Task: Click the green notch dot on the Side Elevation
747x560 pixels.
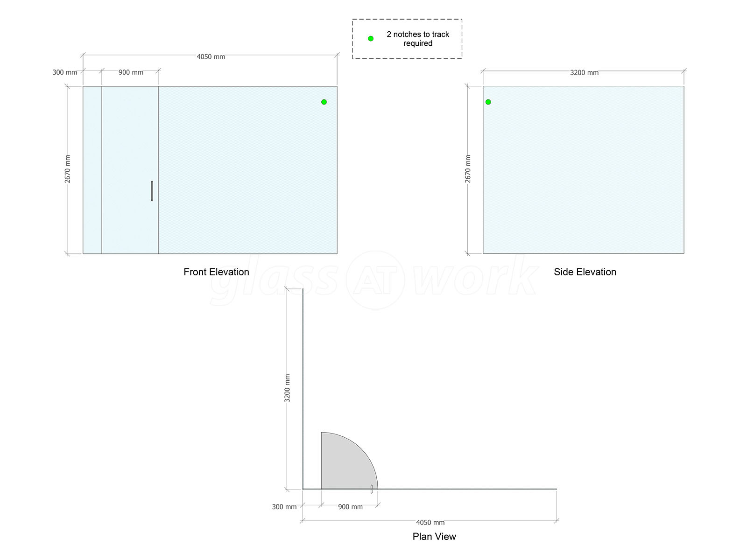Action: pyautogui.click(x=488, y=102)
